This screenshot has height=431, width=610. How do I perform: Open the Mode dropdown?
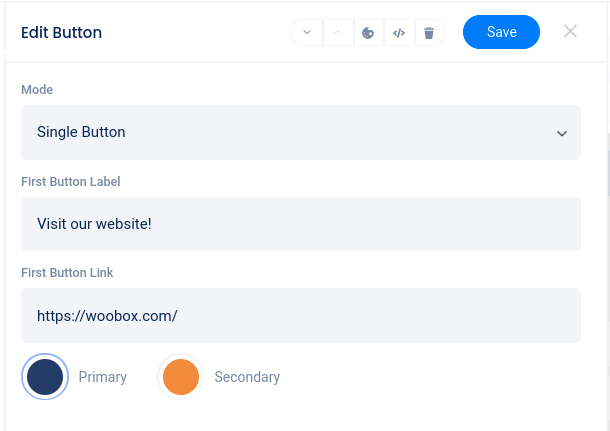point(300,132)
